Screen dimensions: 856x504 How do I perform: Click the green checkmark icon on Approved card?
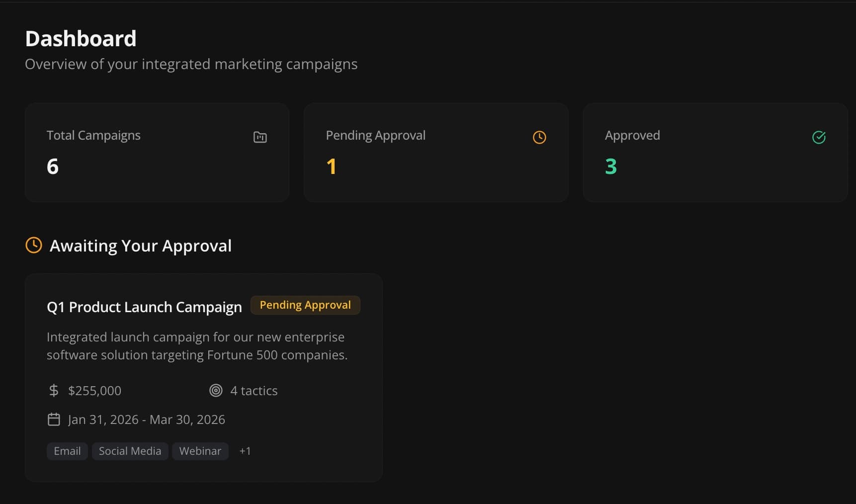point(819,137)
